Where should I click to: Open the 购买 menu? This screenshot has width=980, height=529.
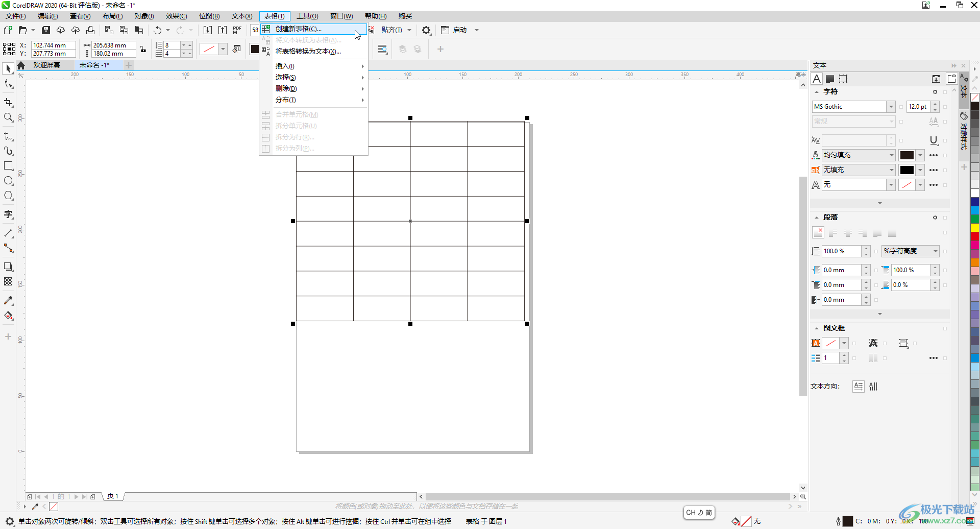pyautogui.click(x=405, y=16)
